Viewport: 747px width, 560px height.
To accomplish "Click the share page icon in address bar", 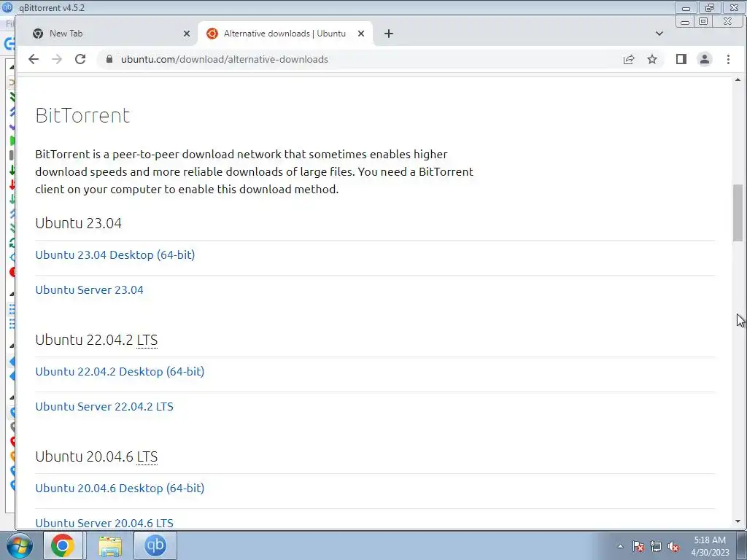I will (629, 59).
